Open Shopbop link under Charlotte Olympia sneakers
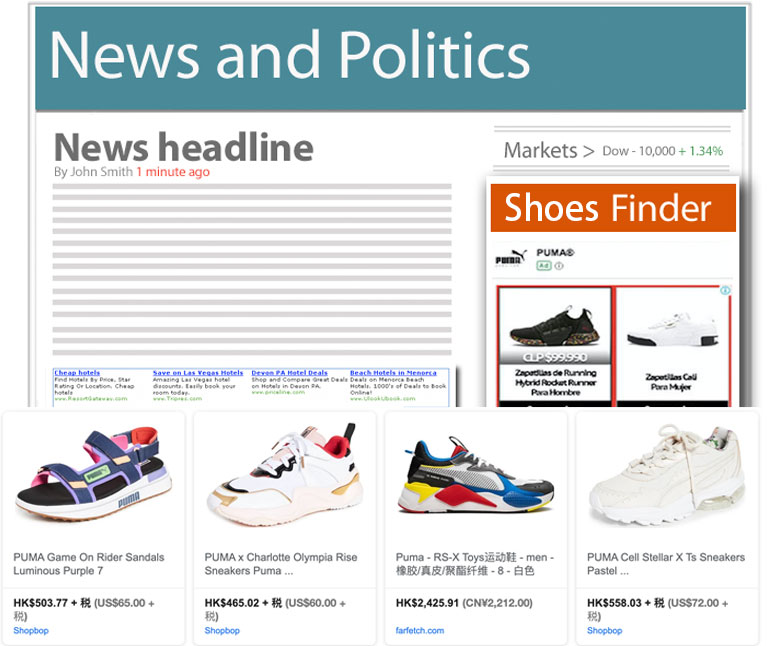Screen dimensions: 768x646 [222, 630]
